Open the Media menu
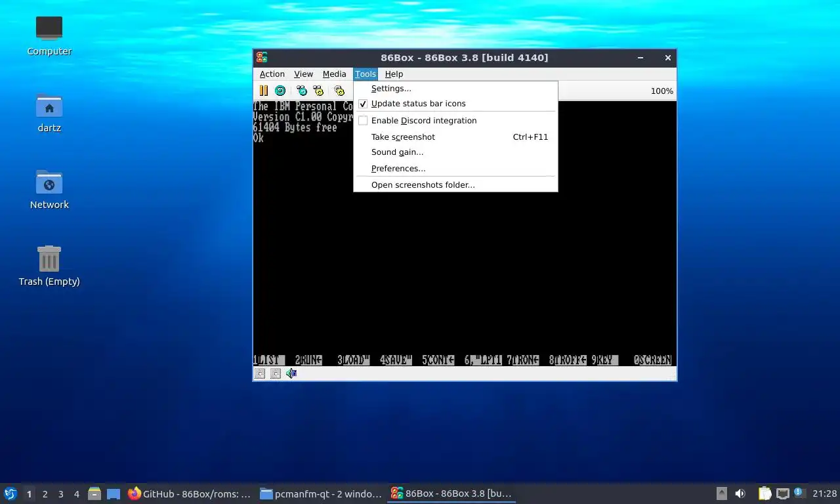Viewport: 840px width, 504px height. 334,74
